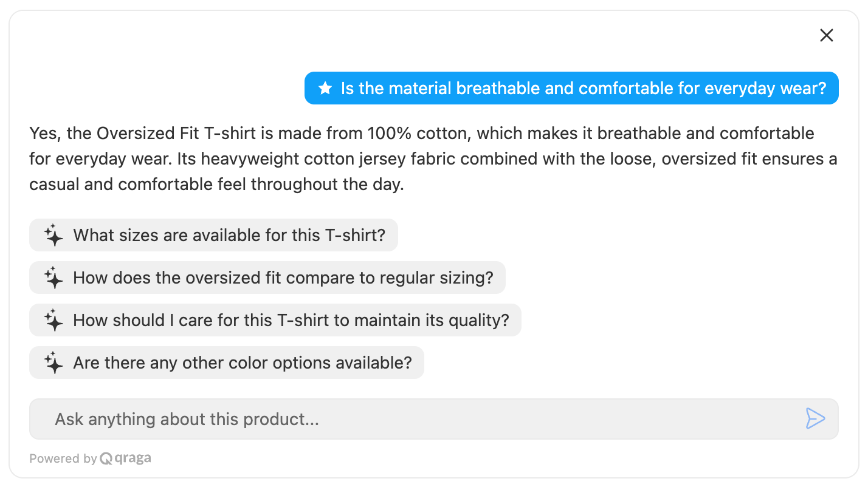The height and width of the screenshot is (487, 868).
Task: Click the sparkle icon beside the oversized fit question
Action: coord(53,278)
